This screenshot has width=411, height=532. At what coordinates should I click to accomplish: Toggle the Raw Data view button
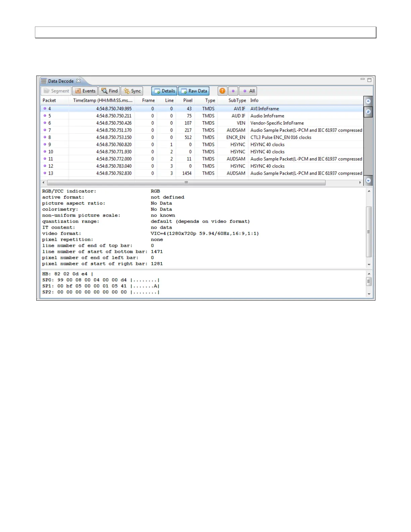tap(194, 91)
